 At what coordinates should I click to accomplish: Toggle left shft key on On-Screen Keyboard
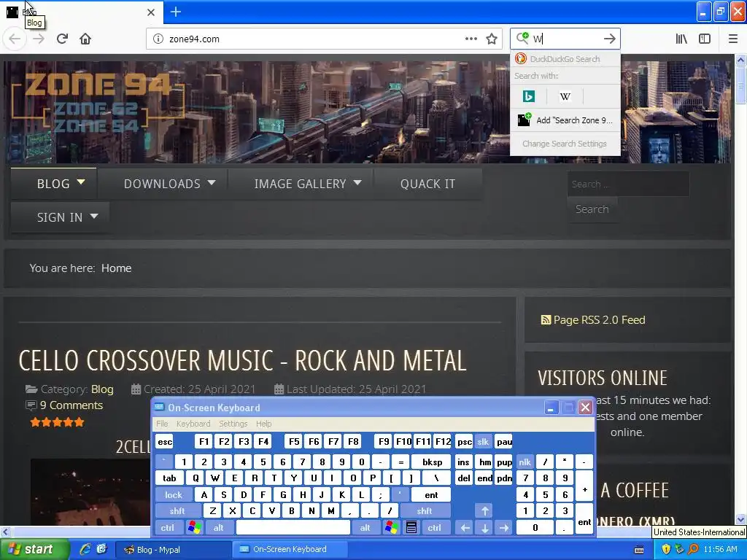tap(177, 511)
